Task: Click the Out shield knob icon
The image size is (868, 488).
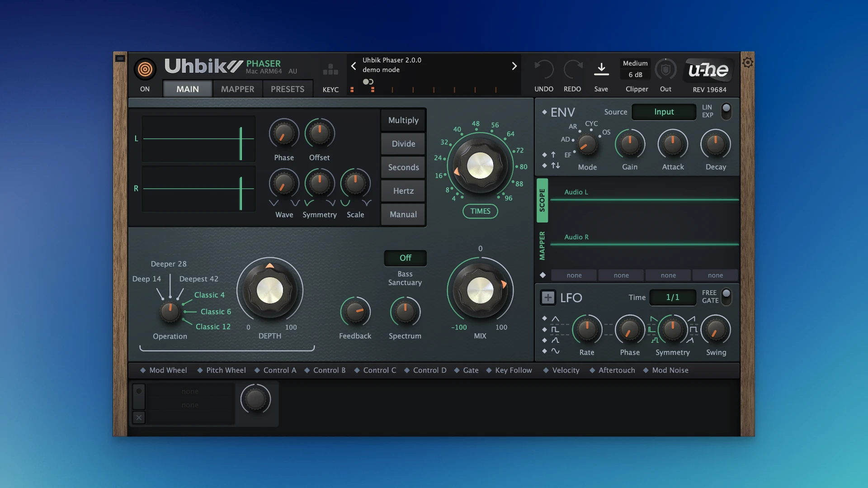Action: tap(665, 70)
